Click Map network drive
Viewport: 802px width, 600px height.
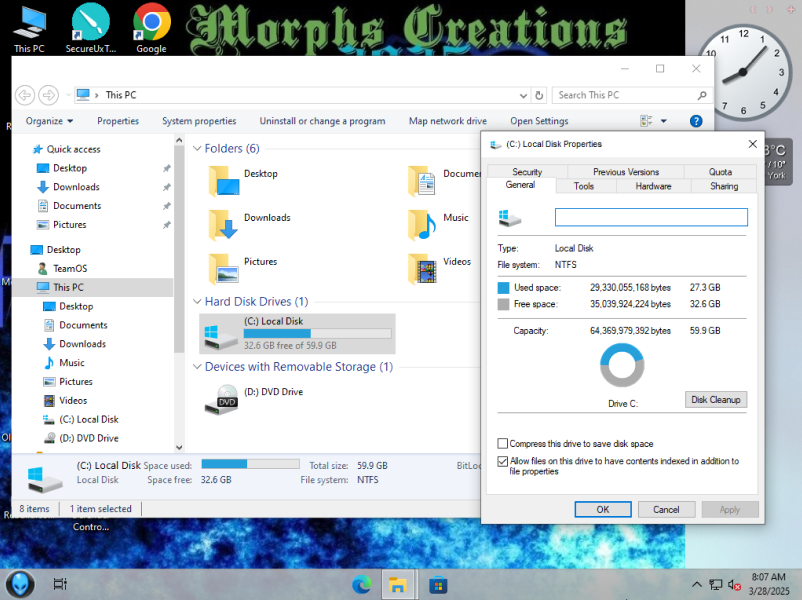pyautogui.click(x=448, y=121)
